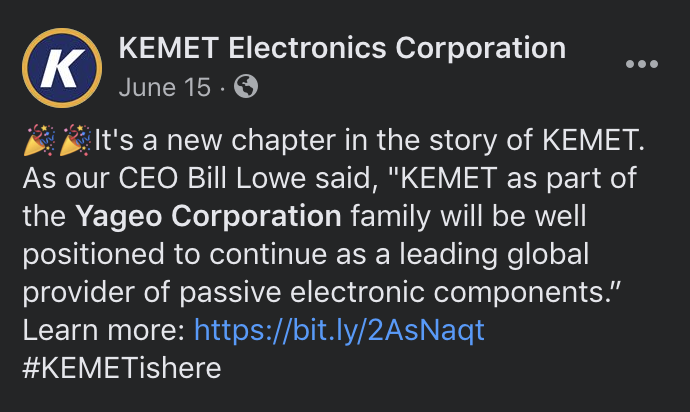Click 'story of KEMET' in first line

[x=536, y=140]
